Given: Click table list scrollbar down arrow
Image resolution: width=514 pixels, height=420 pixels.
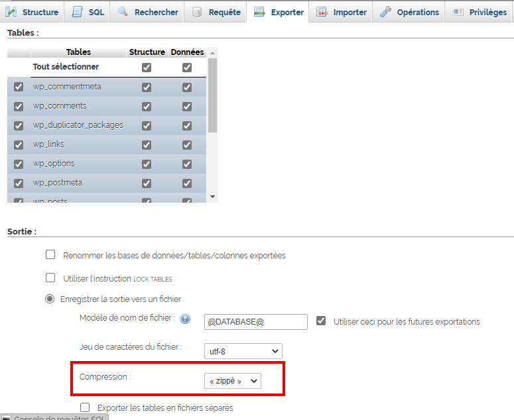Looking at the screenshot, I should tap(212, 197).
